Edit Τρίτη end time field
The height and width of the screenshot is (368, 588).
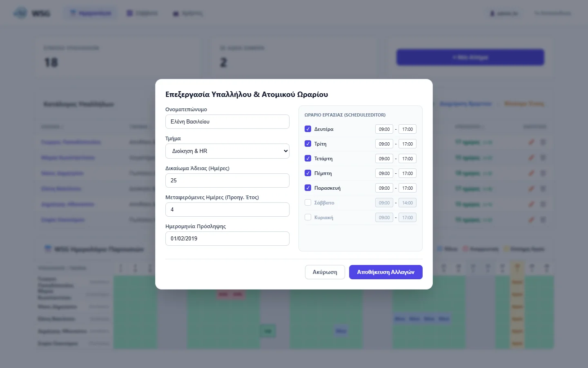pos(408,144)
